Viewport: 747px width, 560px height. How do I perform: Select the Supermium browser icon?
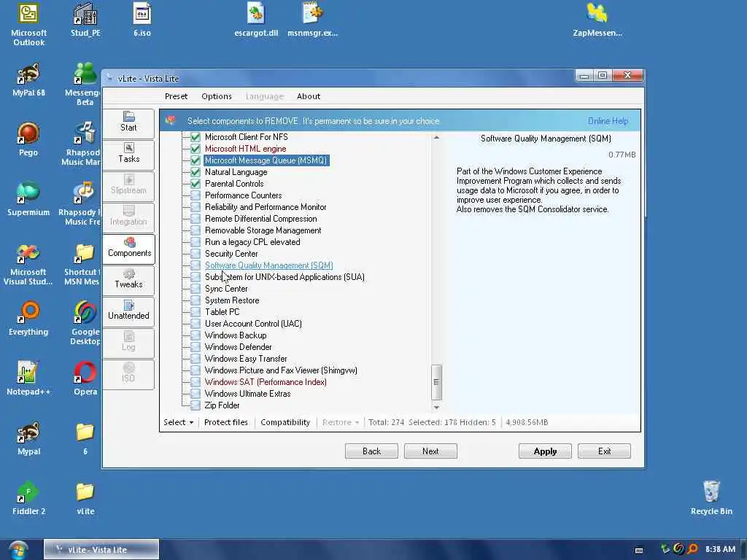[x=28, y=199]
